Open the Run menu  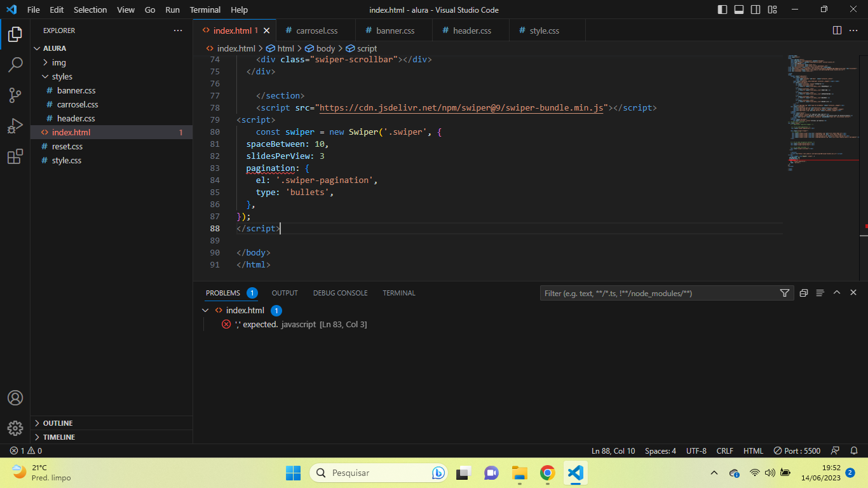pyautogui.click(x=172, y=10)
